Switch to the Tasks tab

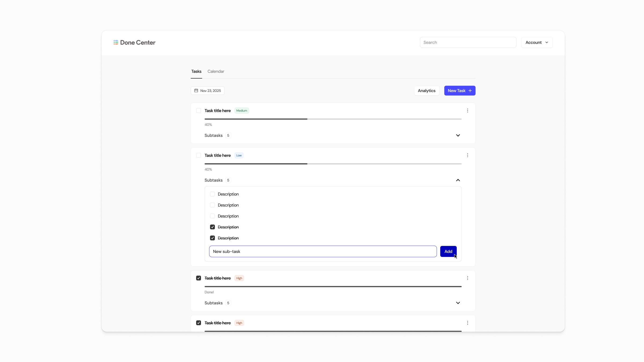(196, 71)
